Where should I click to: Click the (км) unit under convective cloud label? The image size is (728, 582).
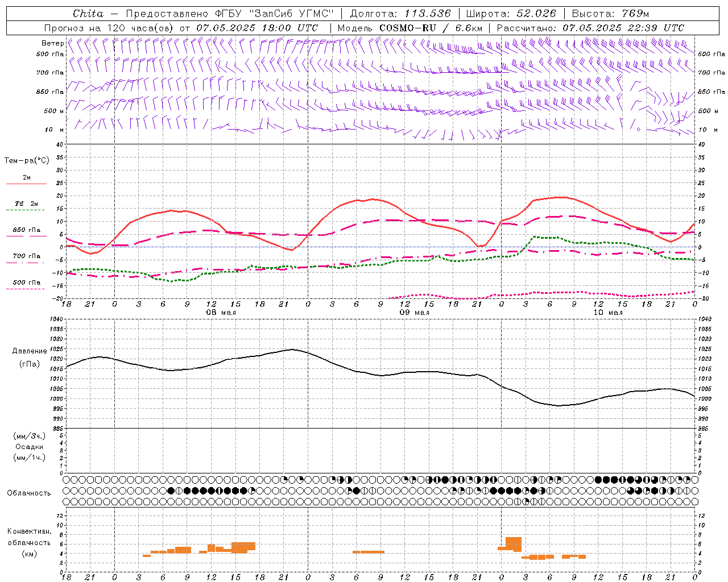coord(30,554)
